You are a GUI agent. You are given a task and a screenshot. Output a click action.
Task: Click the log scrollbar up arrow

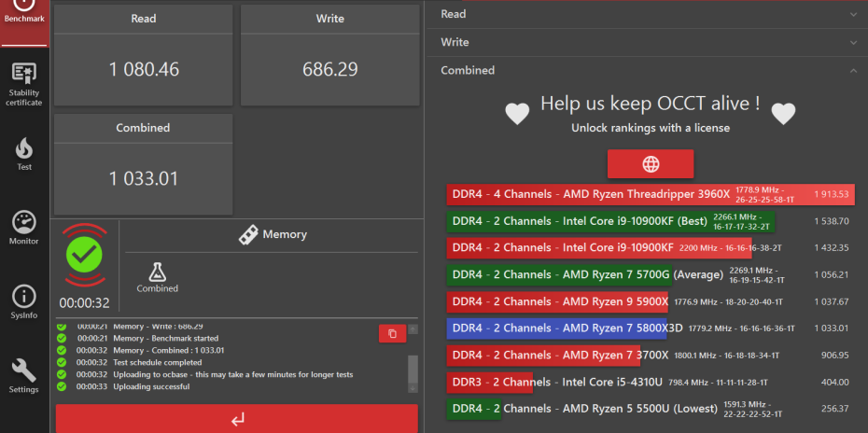point(413,328)
